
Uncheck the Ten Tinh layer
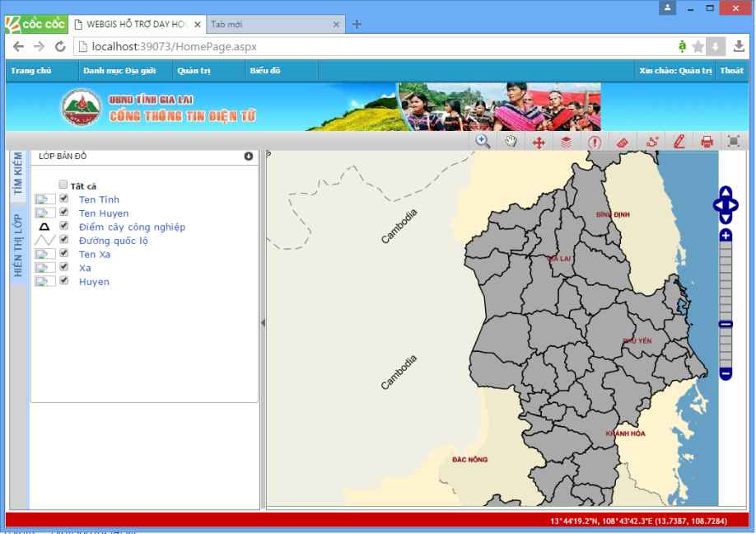point(63,199)
